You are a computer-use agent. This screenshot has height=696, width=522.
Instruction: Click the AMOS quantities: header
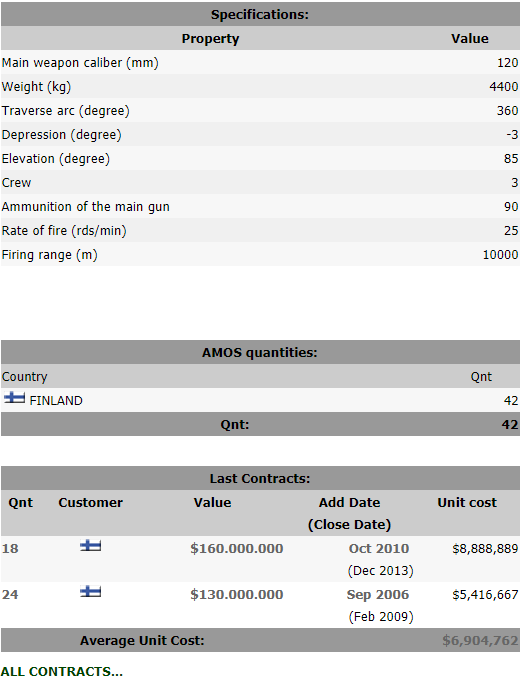point(260,352)
